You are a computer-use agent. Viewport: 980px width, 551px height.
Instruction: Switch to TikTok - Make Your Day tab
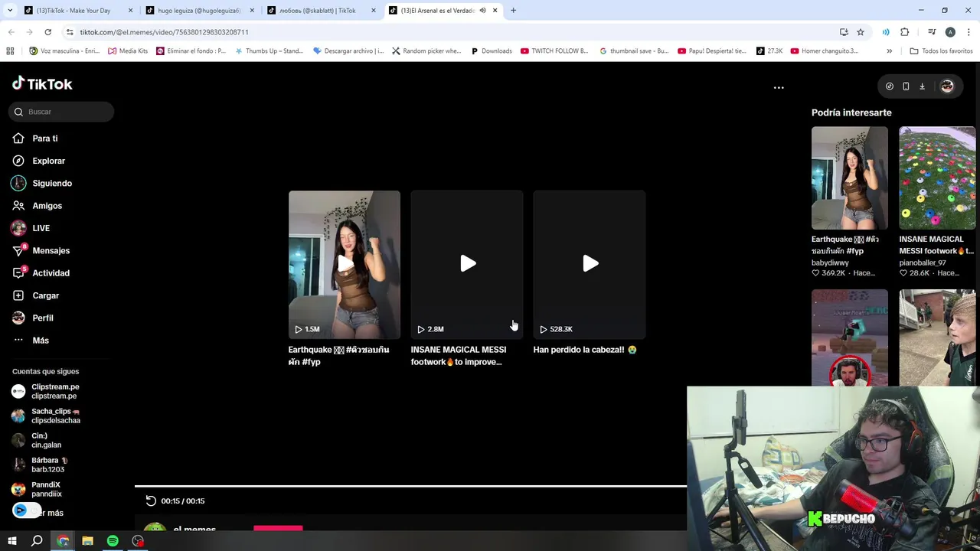point(74,11)
